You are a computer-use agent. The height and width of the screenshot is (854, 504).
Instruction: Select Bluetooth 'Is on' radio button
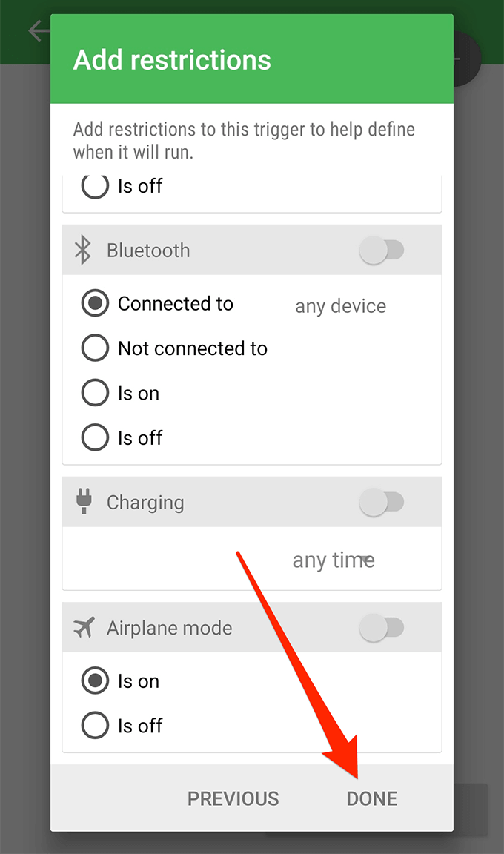[120, 393]
